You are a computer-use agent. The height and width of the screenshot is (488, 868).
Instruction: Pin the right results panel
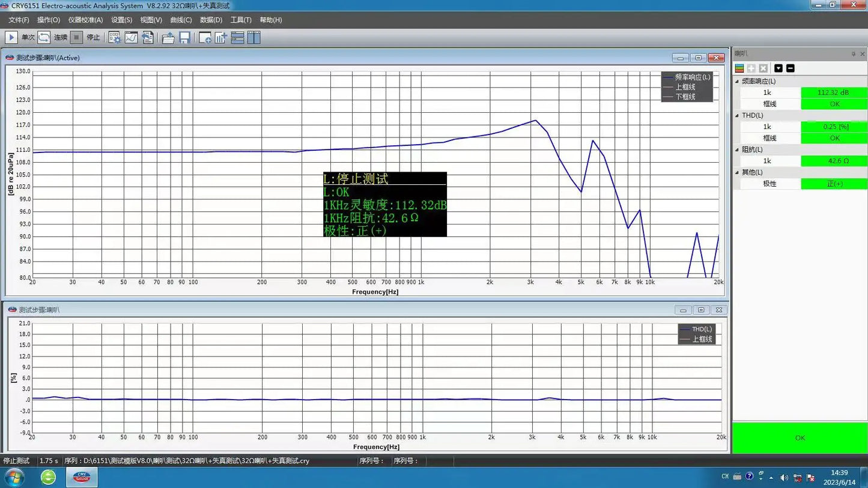tap(853, 54)
